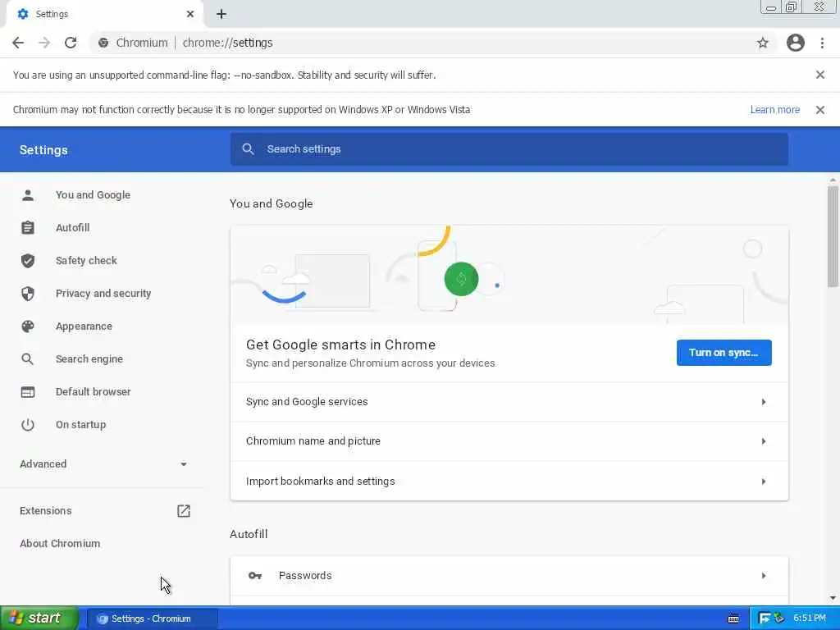The height and width of the screenshot is (630, 840).
Task: Expand the Passwords row arrow
Action: [x=764, y=576]
